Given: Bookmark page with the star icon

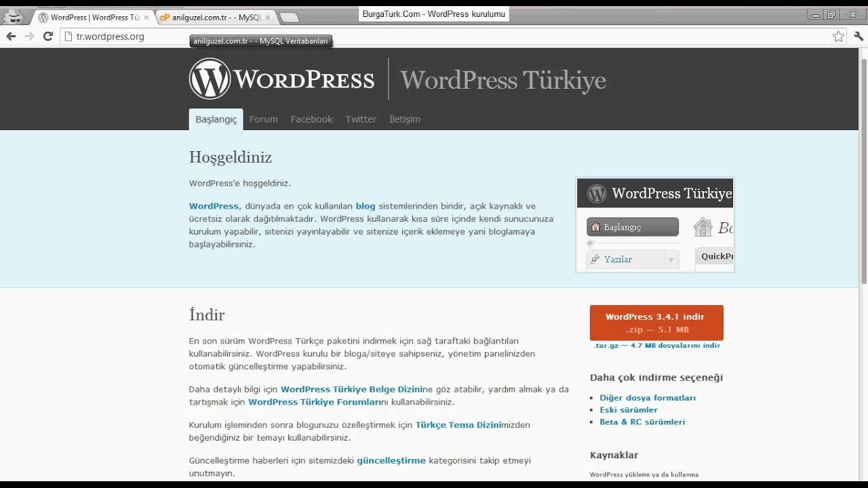Looking at the screenshot, I should coord(838,37).
